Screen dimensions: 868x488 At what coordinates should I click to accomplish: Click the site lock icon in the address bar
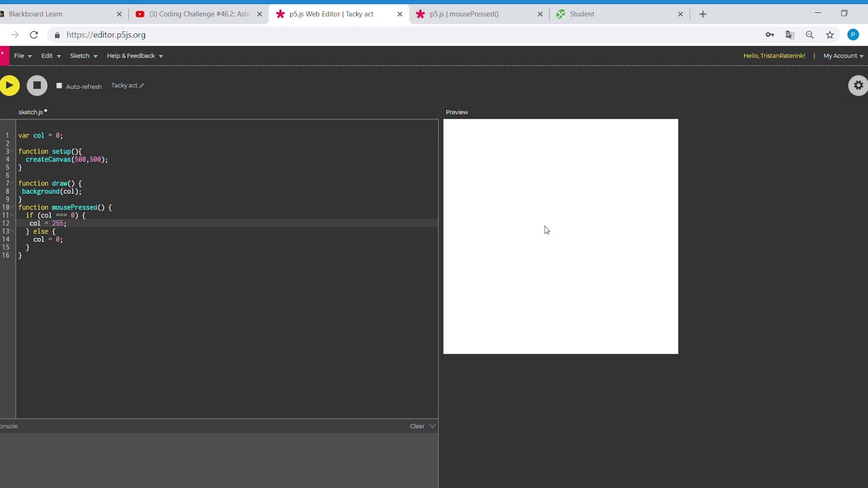[57, 35]
